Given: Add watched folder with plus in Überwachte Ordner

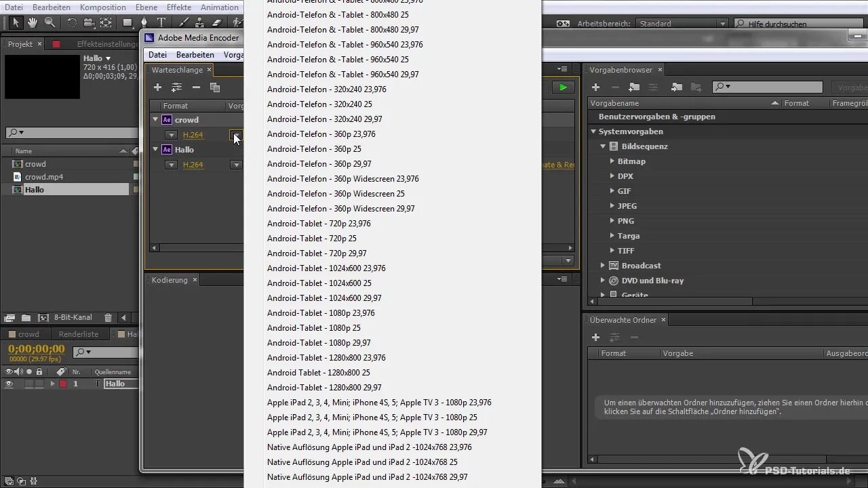Looking at the screenshot, I should tap(596, 337).
